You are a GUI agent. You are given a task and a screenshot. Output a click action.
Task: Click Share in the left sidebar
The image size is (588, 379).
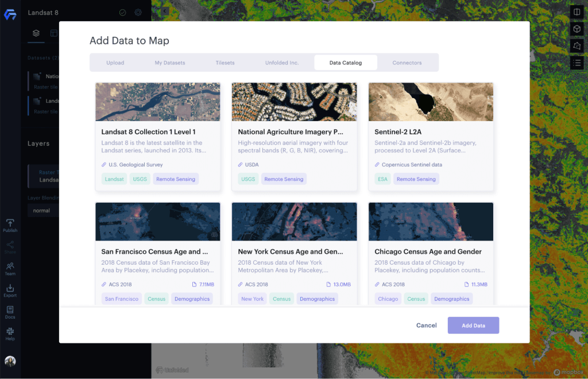[10, 247]
